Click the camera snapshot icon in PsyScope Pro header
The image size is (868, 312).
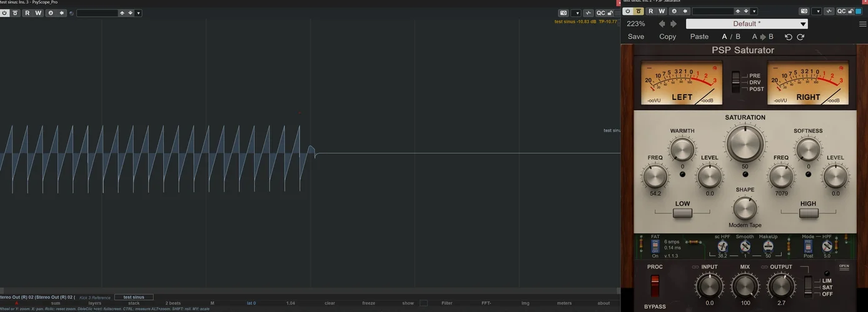tap(563, 13)
